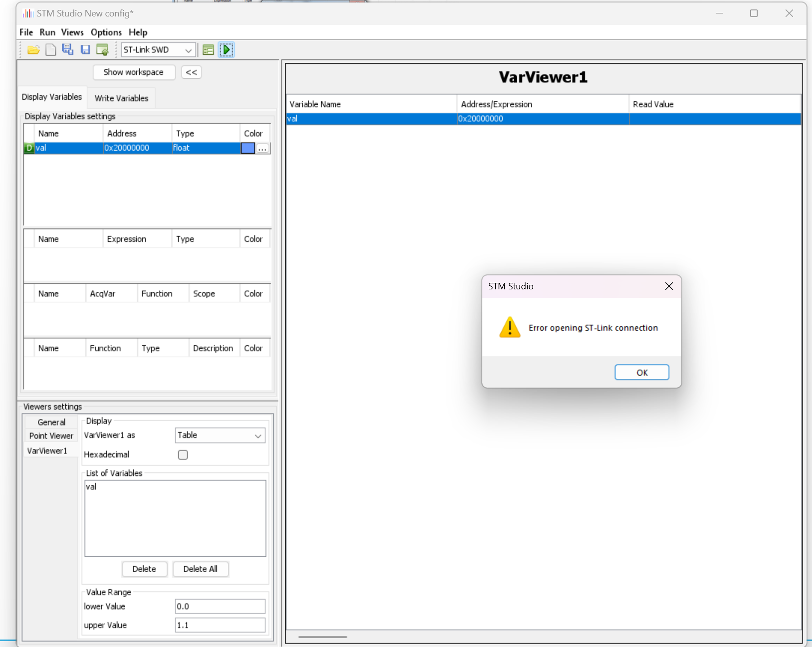Open color picker with the ... button

(x=262, y=148)
